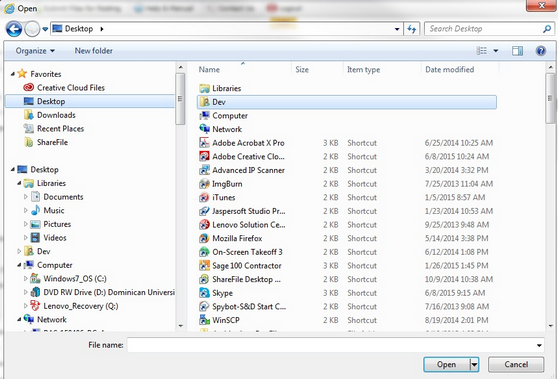This screenshot has height=379, width=558.
Task: Select the Network icon in file list
Action: click(x=204, y=129)
